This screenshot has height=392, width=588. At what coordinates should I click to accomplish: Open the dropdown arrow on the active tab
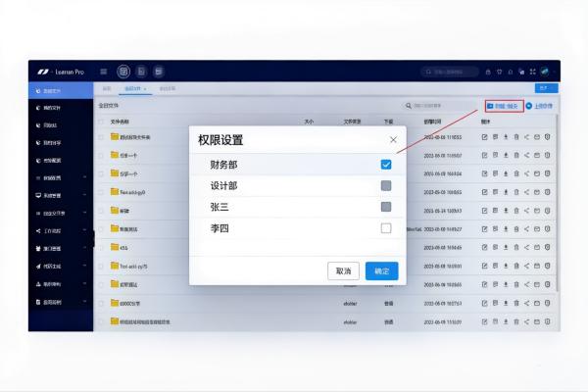point(145,89)
